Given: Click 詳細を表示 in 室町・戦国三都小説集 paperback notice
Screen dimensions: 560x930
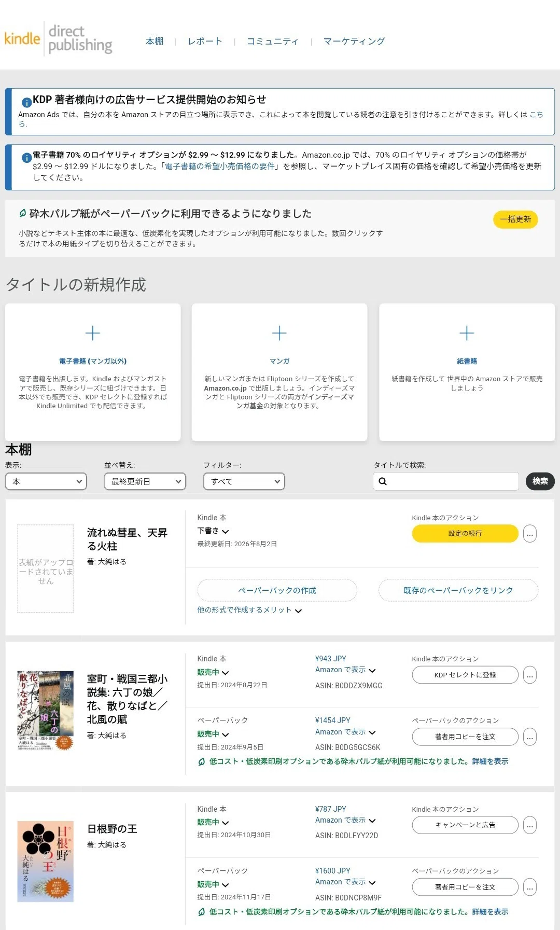Looking at the screenshot, I should [490, 761].
